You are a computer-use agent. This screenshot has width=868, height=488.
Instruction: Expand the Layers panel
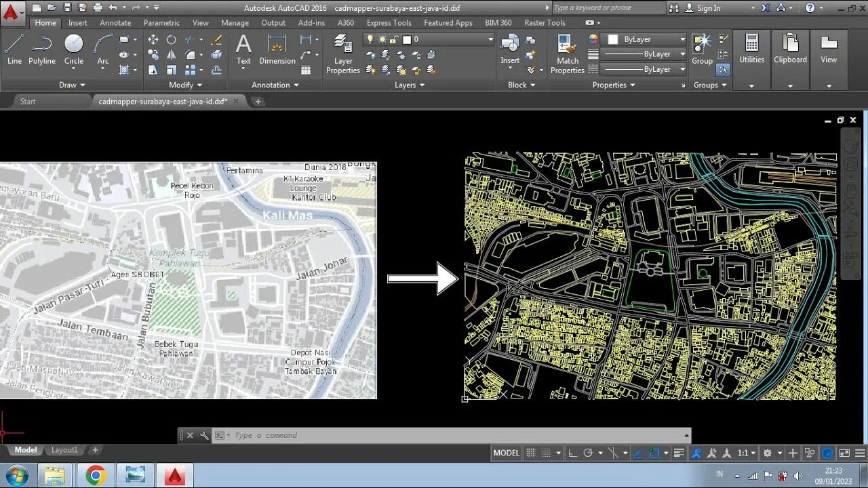pos(410,85)
